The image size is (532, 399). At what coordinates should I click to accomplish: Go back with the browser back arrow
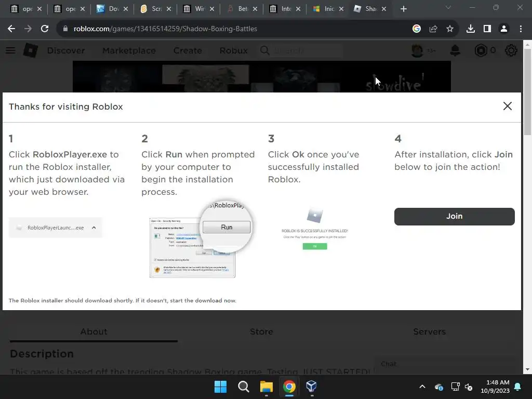click(11, 29)
